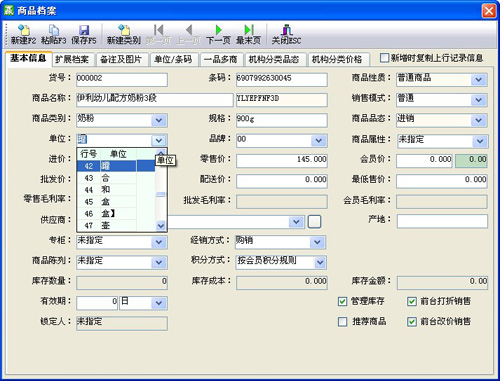This screenshot has width=500, height=381.
Task: Uncheck the 前台打折销售 checkbox
Action: coord(412,302)
